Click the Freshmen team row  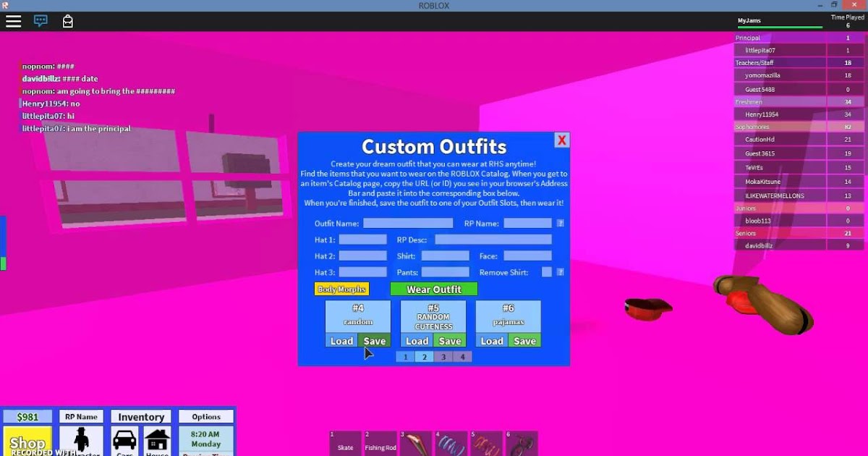click(x=799, y=102)
